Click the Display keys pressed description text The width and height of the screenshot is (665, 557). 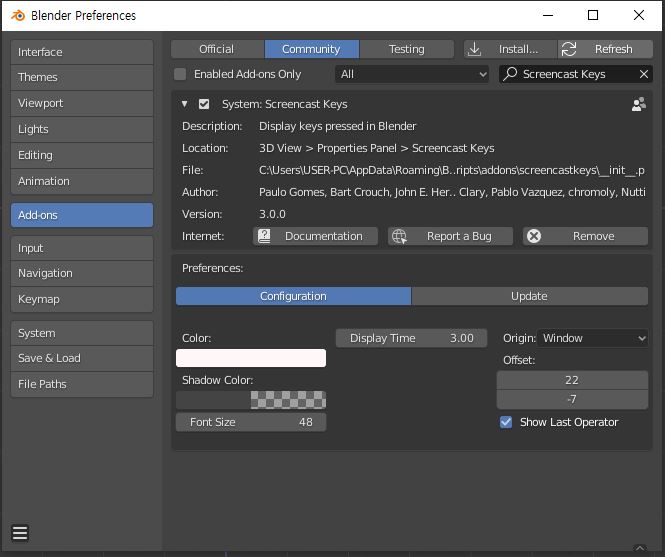pyautogui.click(x=338, y=126)
